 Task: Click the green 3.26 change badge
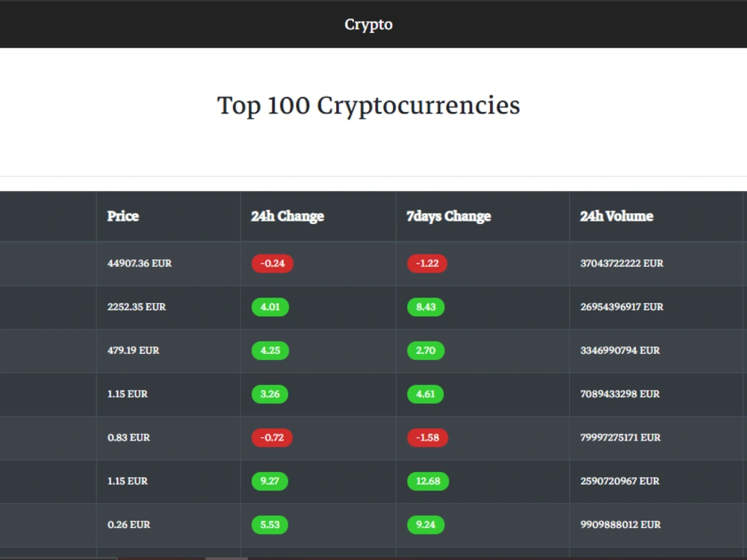pos(270,393)
